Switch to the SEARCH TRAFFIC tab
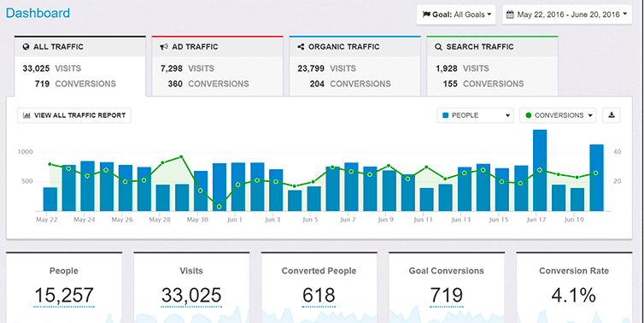The image size is (644, 323). pyautogui.click(x=493, y=66)
